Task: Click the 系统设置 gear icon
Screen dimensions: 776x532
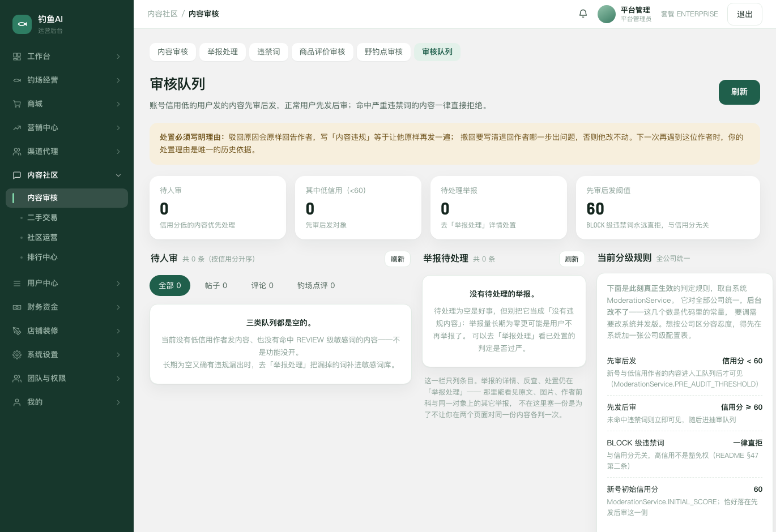Action: pos(17,355)
